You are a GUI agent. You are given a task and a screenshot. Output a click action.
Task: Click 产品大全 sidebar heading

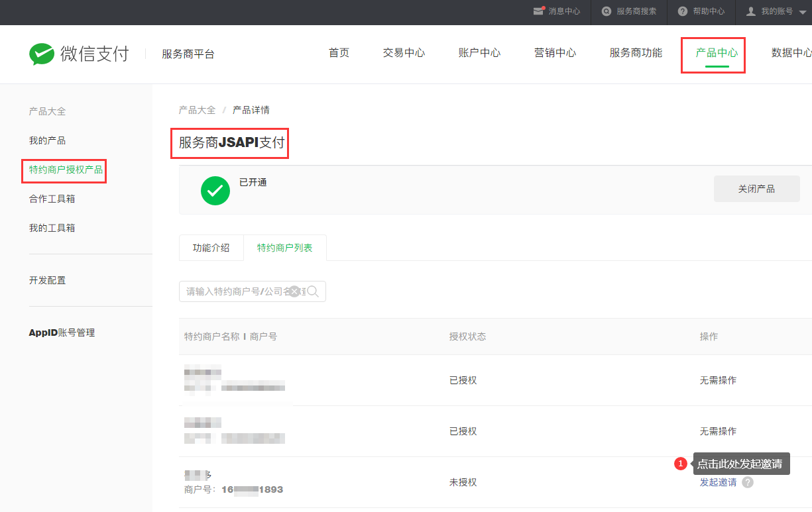(x=47, y=111)
